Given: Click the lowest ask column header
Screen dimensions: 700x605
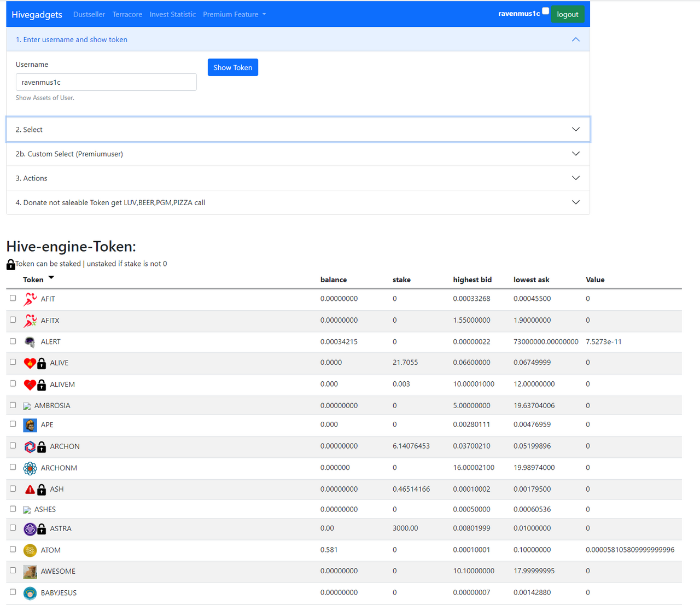Looking at the screenshot, I should click(x=532, y=280).
